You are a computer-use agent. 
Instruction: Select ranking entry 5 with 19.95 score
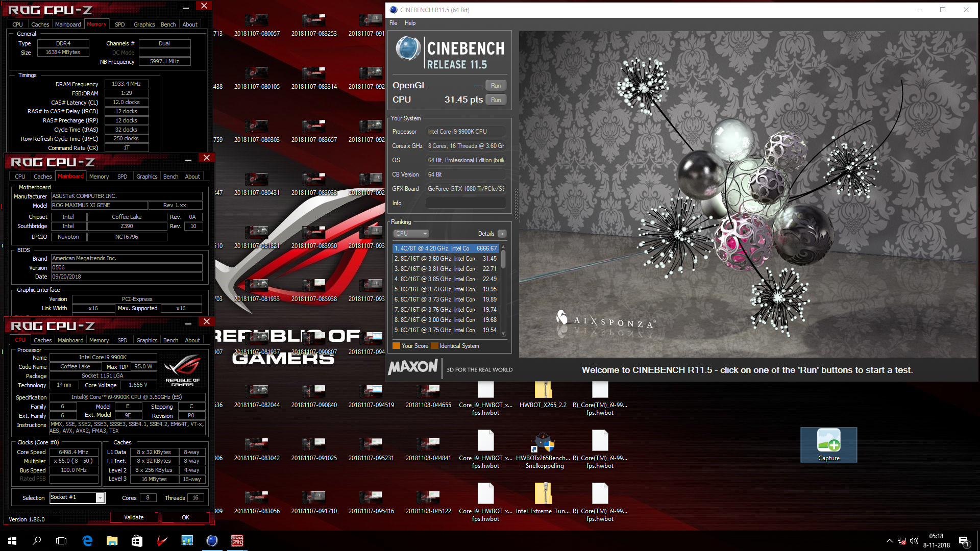tap(446, 289)
